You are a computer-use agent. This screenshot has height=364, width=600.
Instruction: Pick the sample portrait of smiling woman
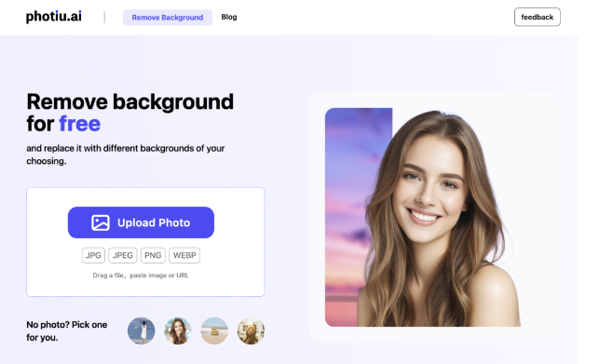tap(178, 330)
